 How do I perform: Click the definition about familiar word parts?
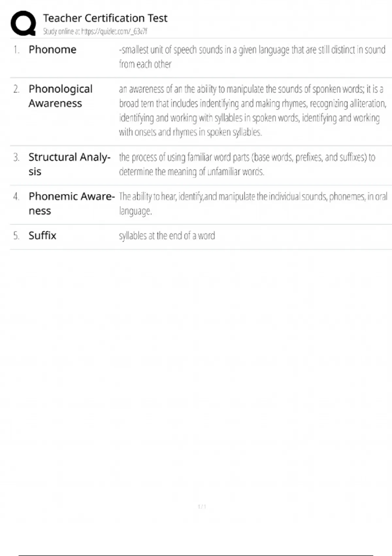pos(247,164)
